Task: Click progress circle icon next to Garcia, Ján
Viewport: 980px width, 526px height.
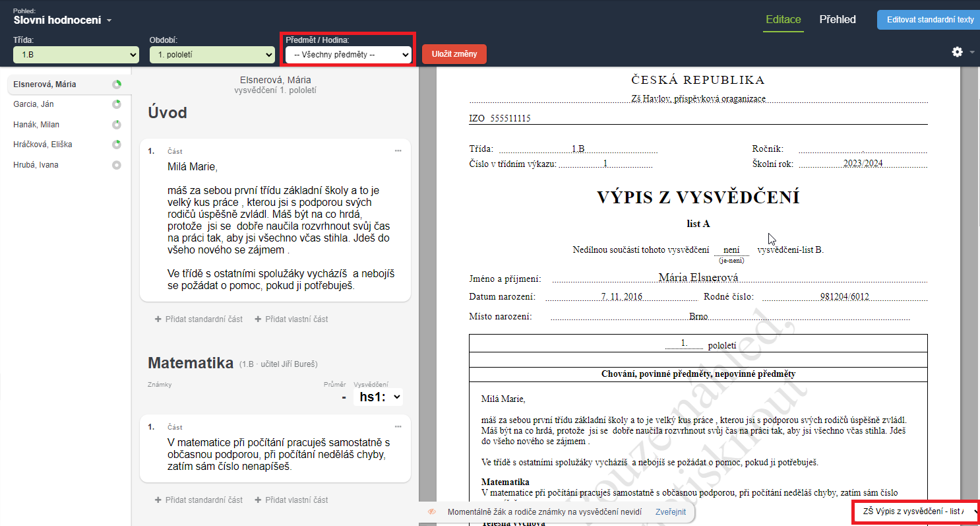Action: pyautogui.click(x=117, y=104)
